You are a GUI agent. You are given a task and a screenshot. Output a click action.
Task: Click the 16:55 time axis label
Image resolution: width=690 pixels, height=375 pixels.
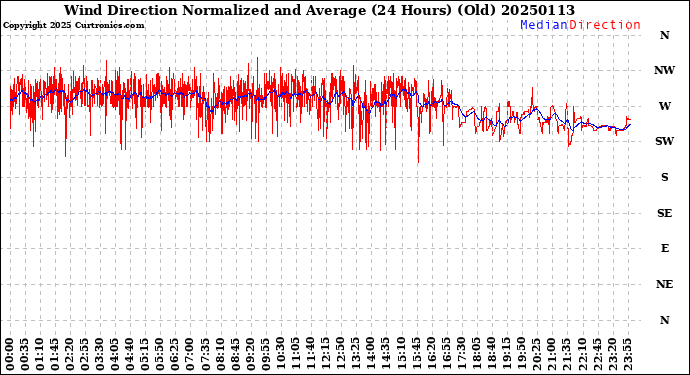click(446, 354)
